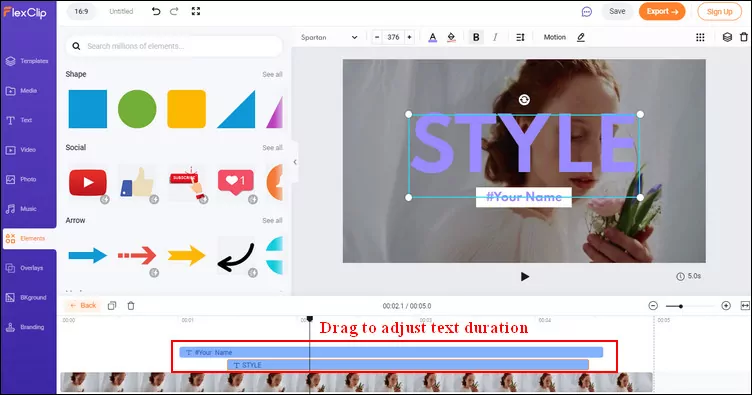Delete item with timeline trash icon
This screenshot has height=395, width=752.
click(131, 305)
